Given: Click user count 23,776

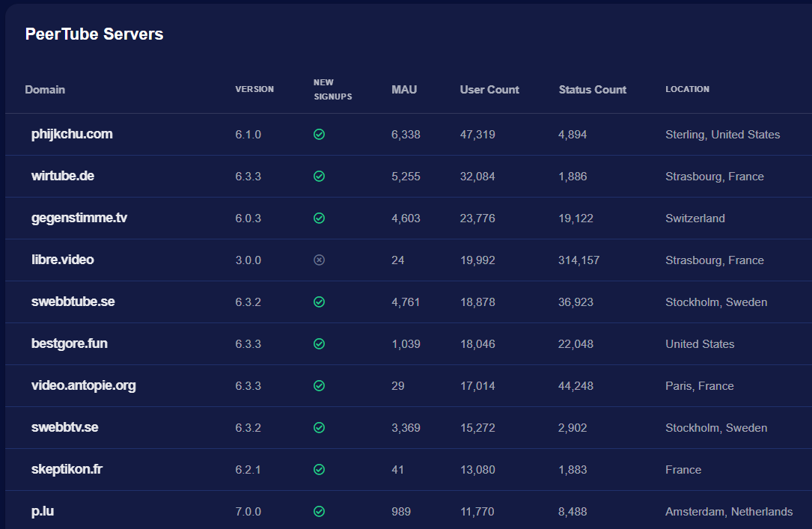Looking at the screenshot, I should click(477, 218).
